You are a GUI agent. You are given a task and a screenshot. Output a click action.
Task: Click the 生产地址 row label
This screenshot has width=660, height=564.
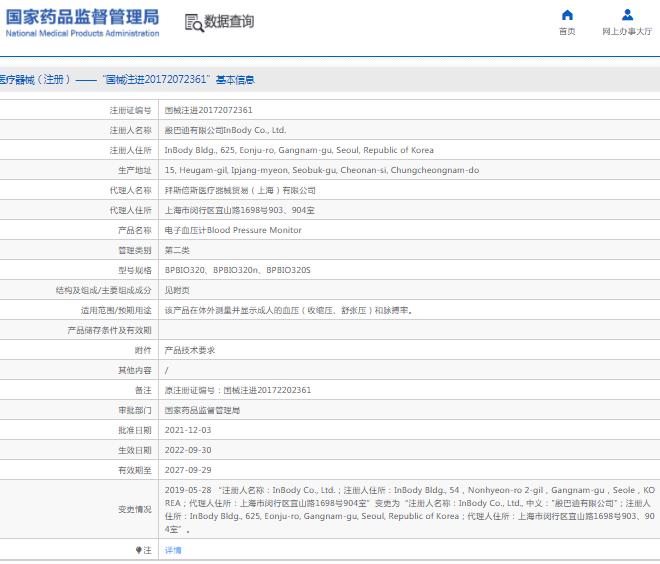pos(135,170)
